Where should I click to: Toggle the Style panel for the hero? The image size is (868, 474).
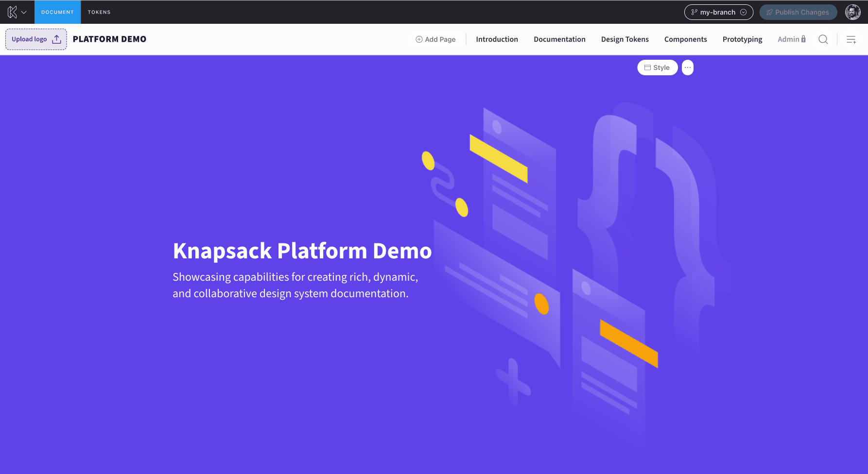click(657, 67)
